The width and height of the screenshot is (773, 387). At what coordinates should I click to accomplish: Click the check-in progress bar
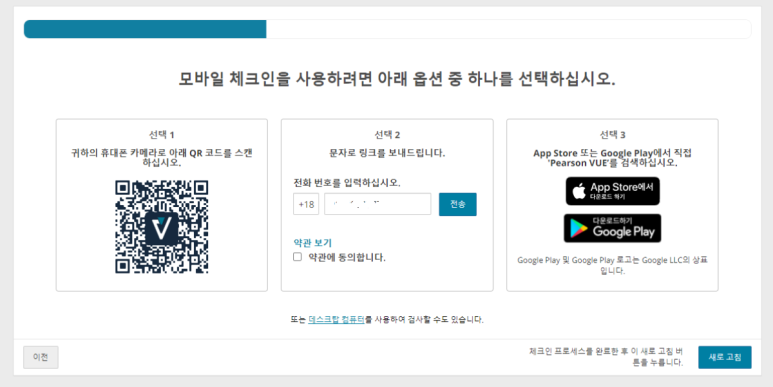click(x=387, y=29)
